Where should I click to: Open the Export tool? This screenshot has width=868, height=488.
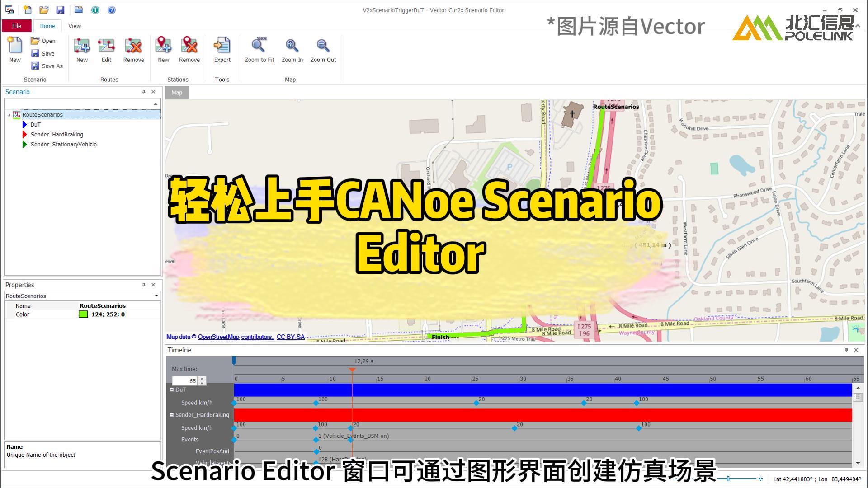(222, 50)
